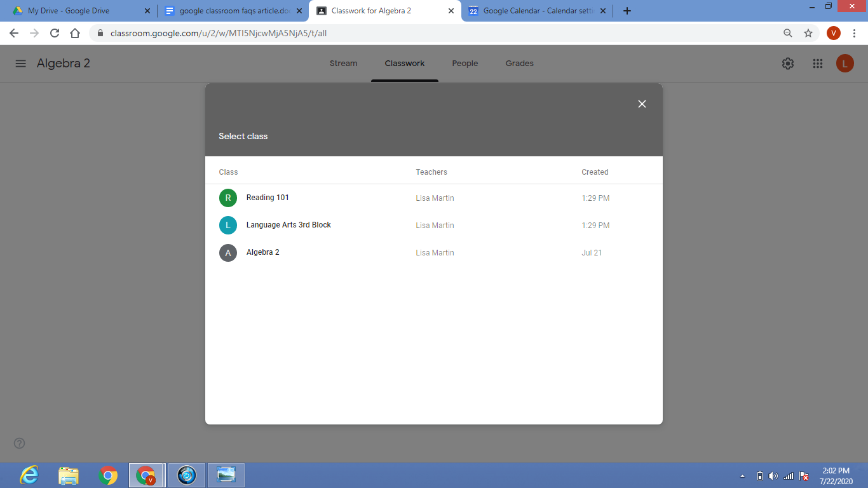Close the Google Calendar browser tab
This screenshot has height=488, width=868.
[603, 11]
